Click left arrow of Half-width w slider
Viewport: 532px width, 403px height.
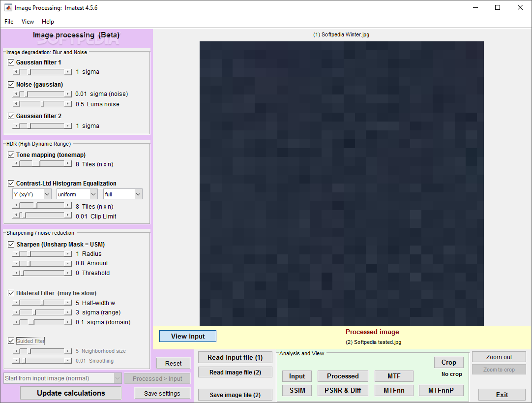pyautogui.click(x=16, y=303)
